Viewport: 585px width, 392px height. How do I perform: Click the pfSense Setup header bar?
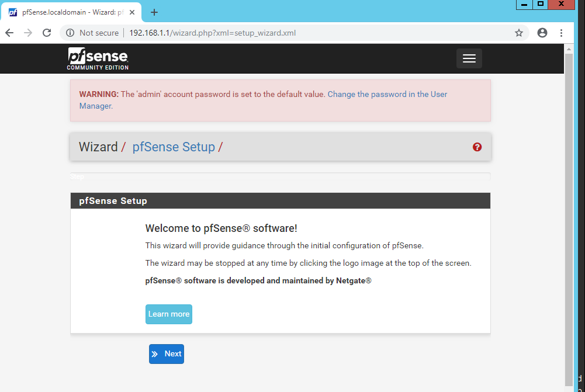tap(279, 200)
